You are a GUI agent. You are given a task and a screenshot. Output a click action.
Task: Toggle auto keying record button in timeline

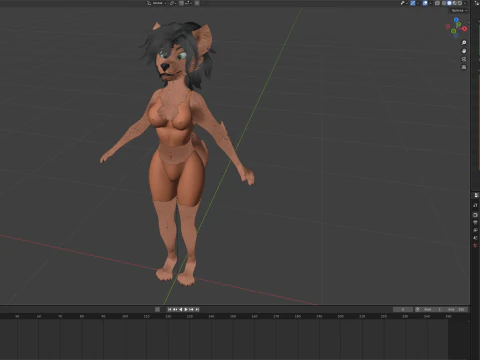[x=157, y=309]
